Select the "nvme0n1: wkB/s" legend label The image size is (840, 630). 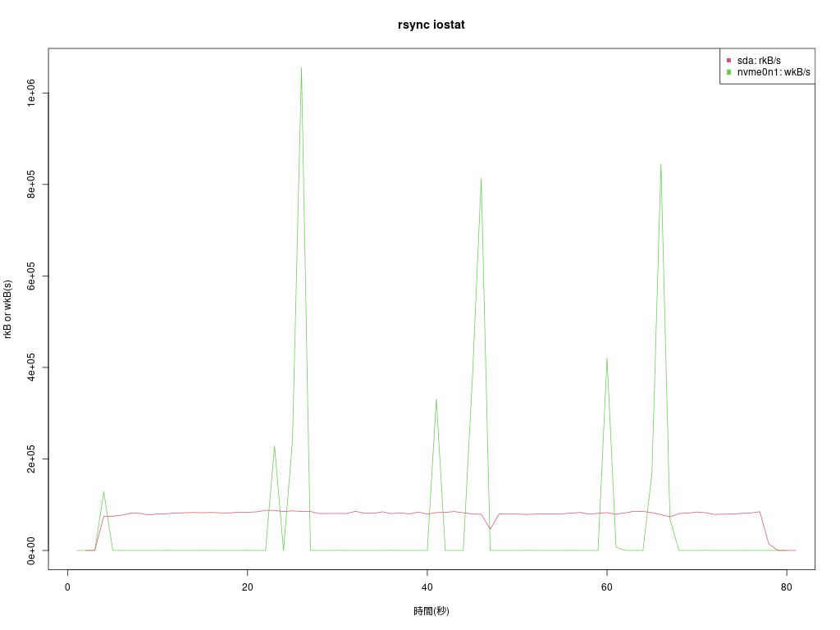pos(774,72)
